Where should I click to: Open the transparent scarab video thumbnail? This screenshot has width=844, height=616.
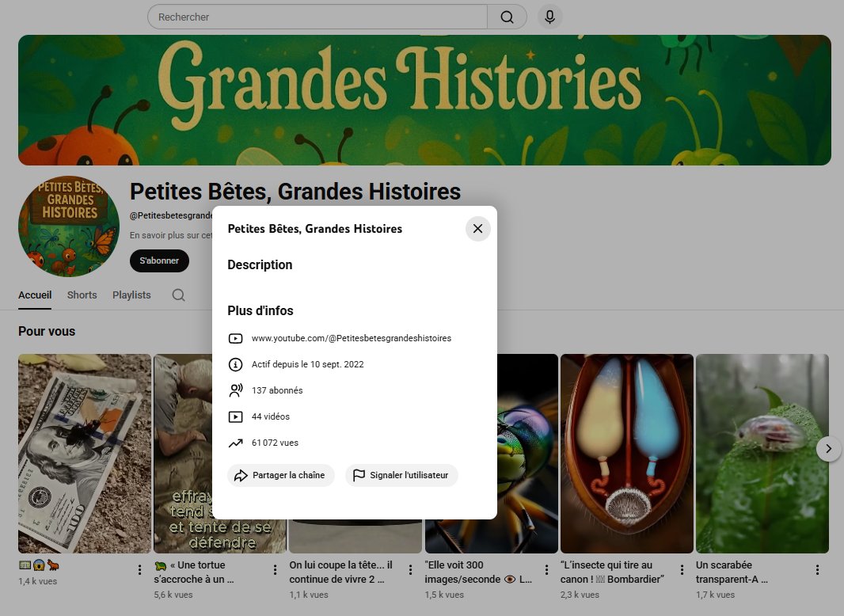[762, 454]
